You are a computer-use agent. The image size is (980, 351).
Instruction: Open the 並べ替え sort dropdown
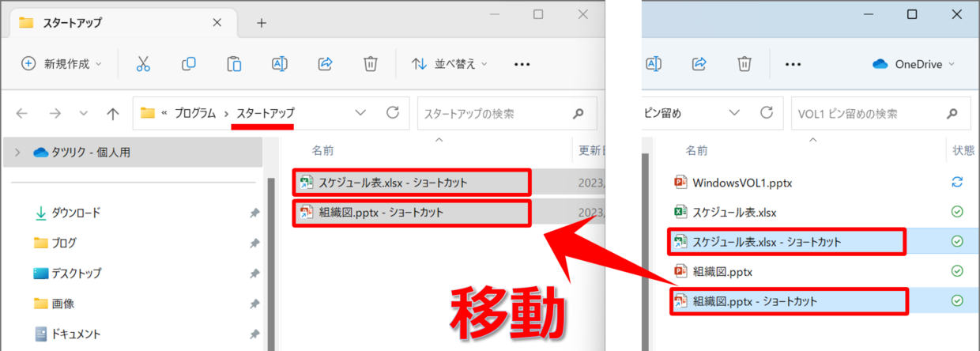pyautogui.click(x=450, y=64)
